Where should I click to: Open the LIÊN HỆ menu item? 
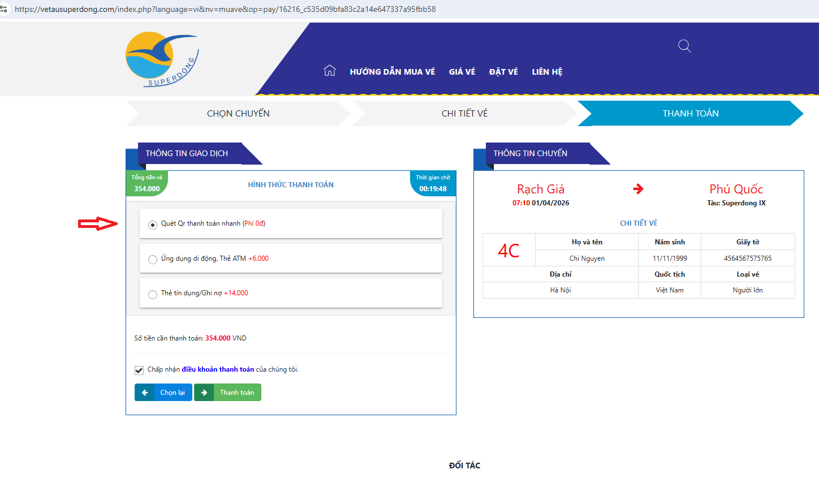click(x=547, y=72)
